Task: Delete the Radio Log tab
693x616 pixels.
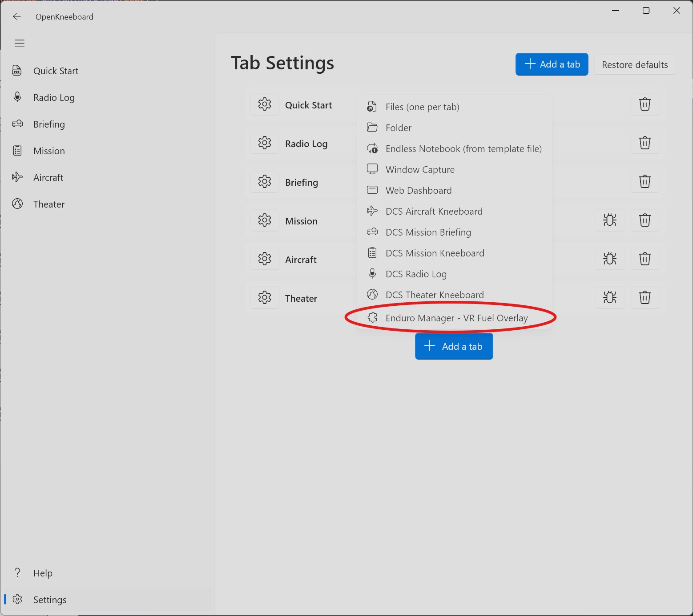Action: click(x=645, y=143)
